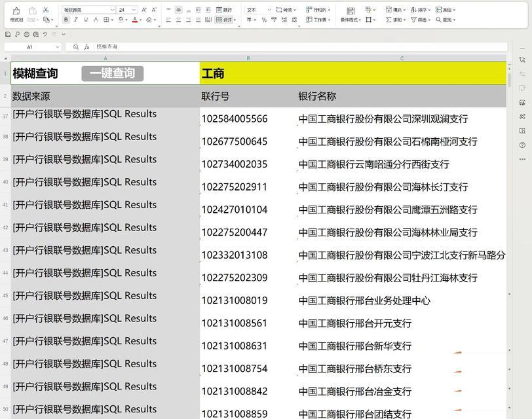Viewport: 532px width, 419px height.
Task: Open the name box A1 dropdown arrow
Action: click(x=58, y=46)
